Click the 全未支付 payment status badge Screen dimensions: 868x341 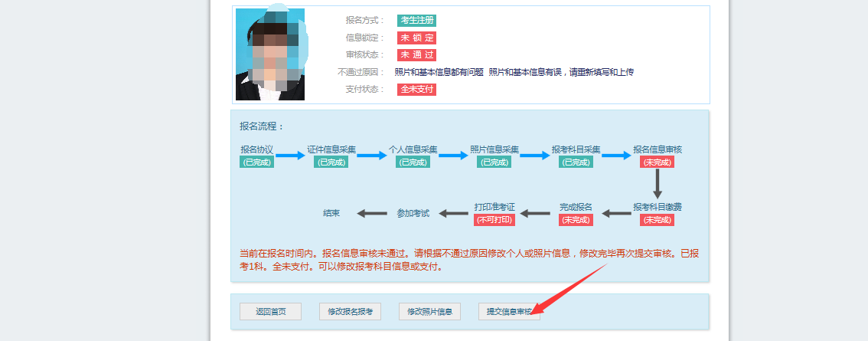pyautogui.click(x=416, y=90)
